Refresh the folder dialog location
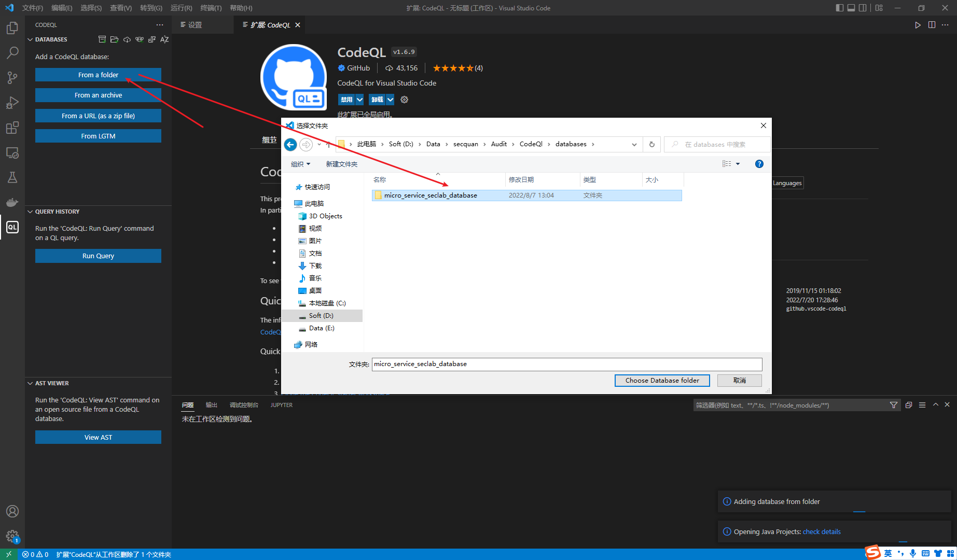 coord(652,145)
